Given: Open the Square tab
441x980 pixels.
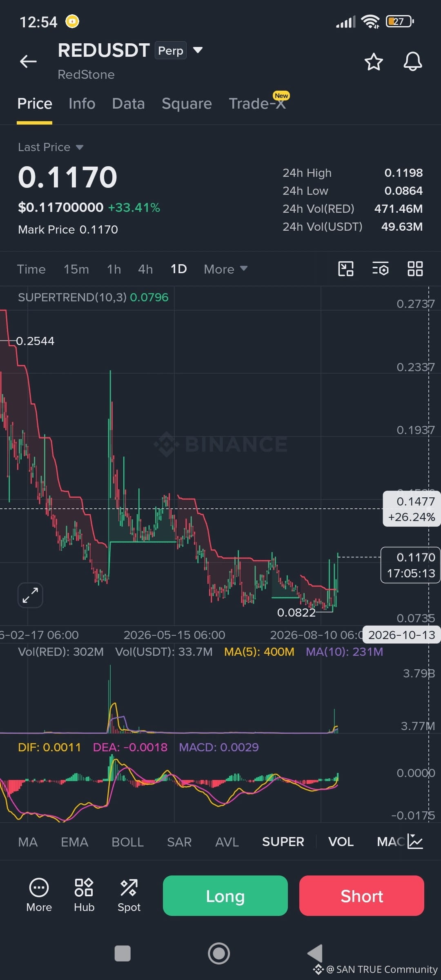Looking at the screenshot, I should pos(187,104).
